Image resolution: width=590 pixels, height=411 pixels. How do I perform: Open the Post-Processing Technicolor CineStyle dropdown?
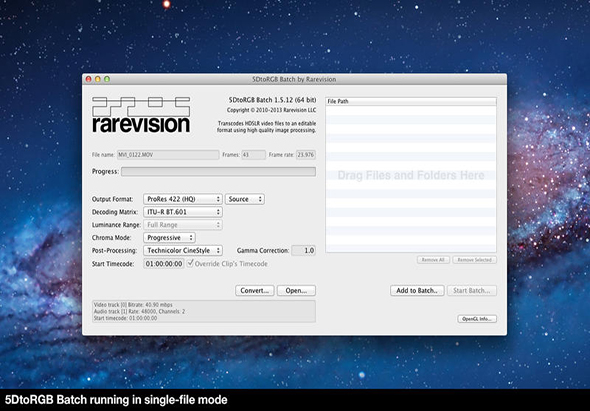coord(182,250)
